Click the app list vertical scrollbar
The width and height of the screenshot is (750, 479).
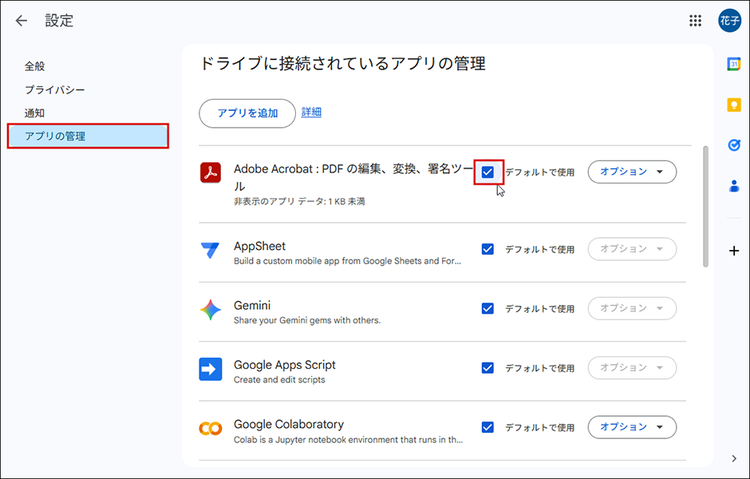tap(706, 205)
